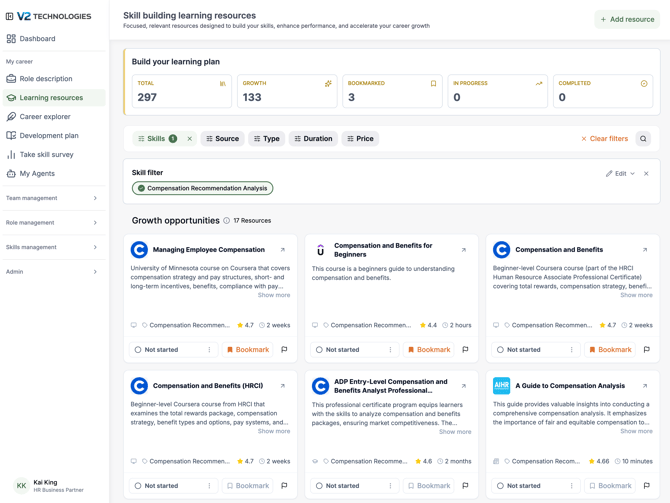Open more options for Managing Employee Compensation status
This screenshot has height=503, width=670.
tap(209, 350)
